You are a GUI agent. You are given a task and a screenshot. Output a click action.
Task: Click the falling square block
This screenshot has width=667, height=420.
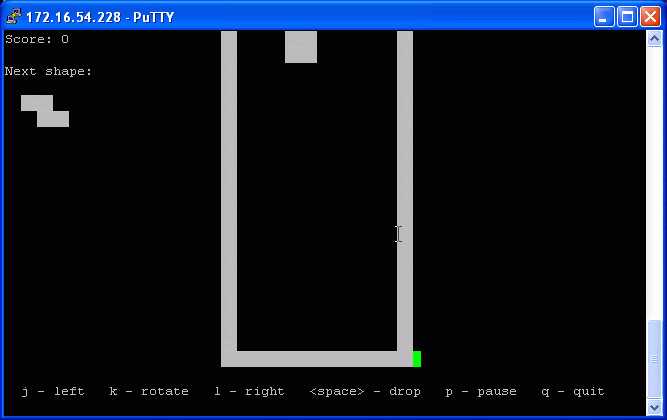[301, 47]
